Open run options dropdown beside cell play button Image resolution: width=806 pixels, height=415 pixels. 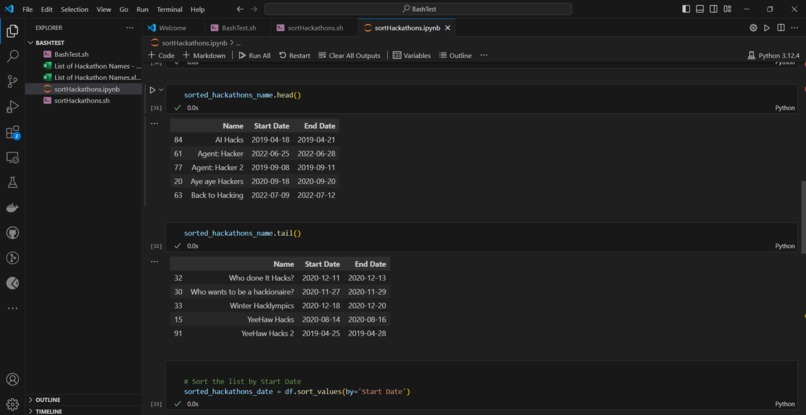[161, 90]
